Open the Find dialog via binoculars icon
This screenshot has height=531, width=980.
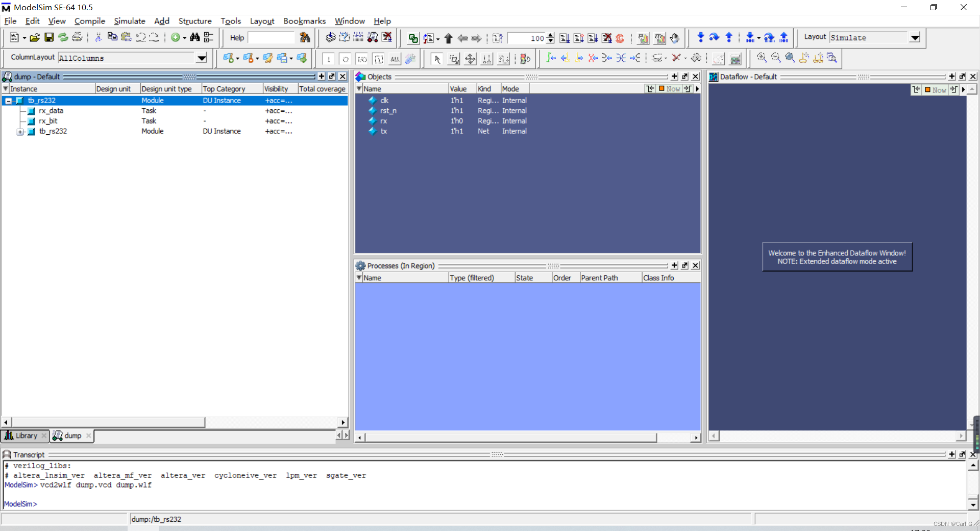pos(194,37)
